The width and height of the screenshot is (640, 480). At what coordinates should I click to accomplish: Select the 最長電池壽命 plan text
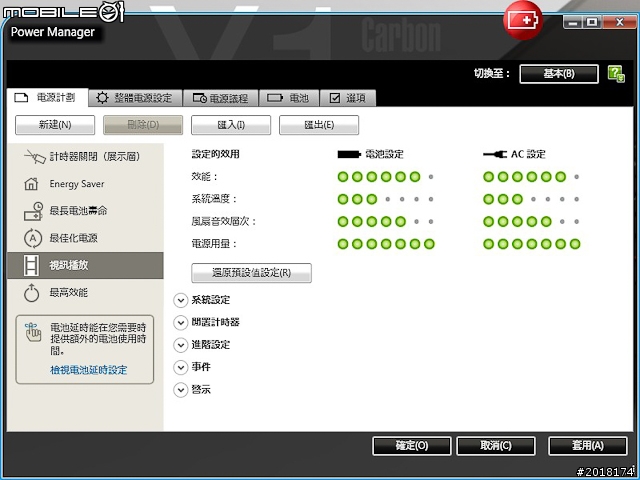tap(78, 211)
